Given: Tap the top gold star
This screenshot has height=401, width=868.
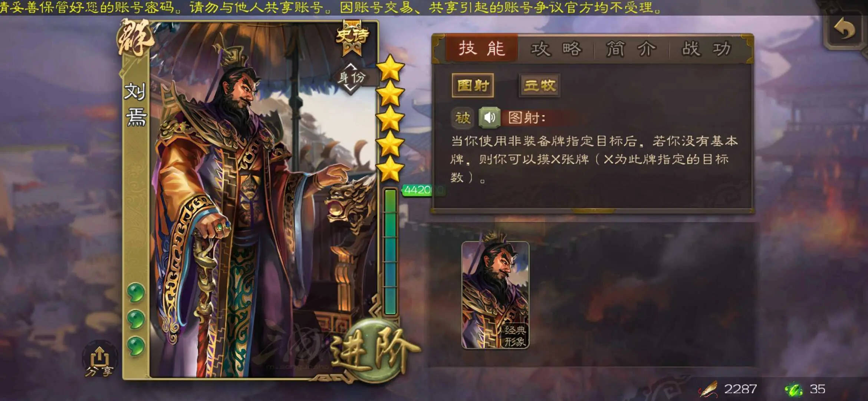Looking at the screenshot, I should 390,68.
